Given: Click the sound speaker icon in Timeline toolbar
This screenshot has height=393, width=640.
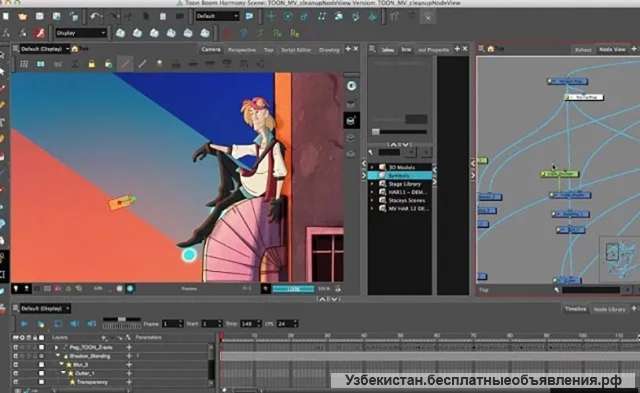Looking at the screenshot, I should click(x=74, y=324).
